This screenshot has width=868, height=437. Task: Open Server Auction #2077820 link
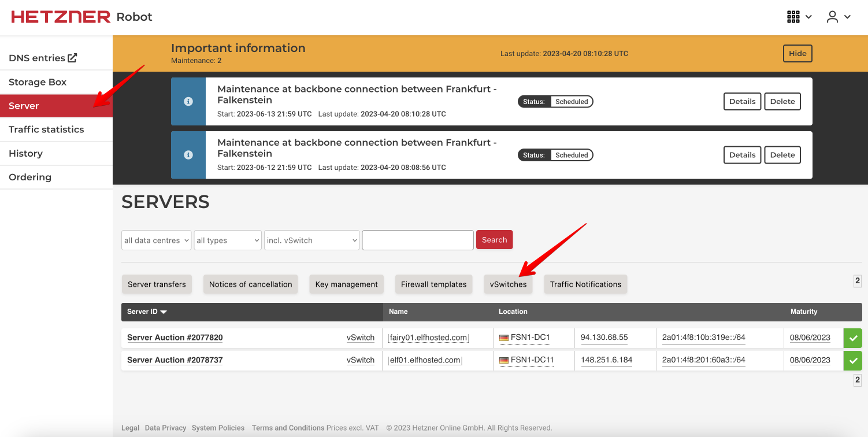[x=175, y=338]
